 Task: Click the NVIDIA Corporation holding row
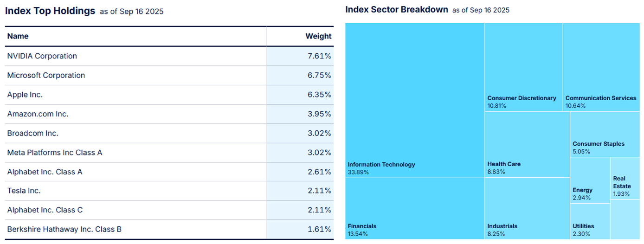42,56
